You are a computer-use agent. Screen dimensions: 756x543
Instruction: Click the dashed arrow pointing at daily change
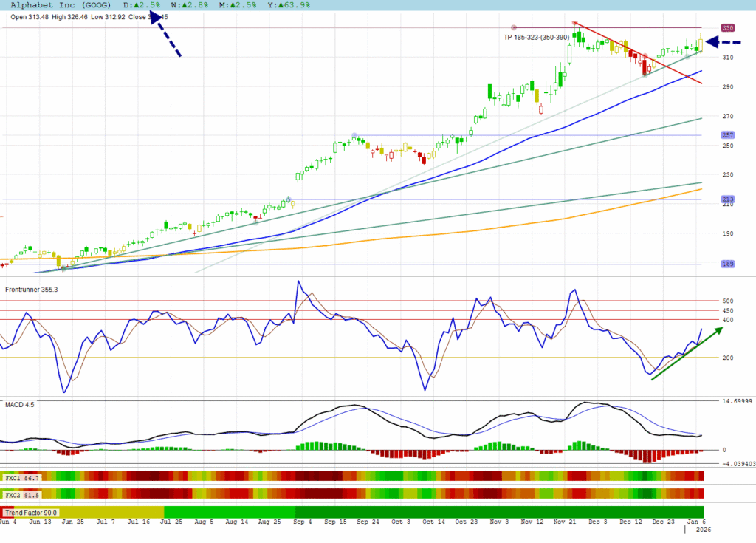pos(165,35)
